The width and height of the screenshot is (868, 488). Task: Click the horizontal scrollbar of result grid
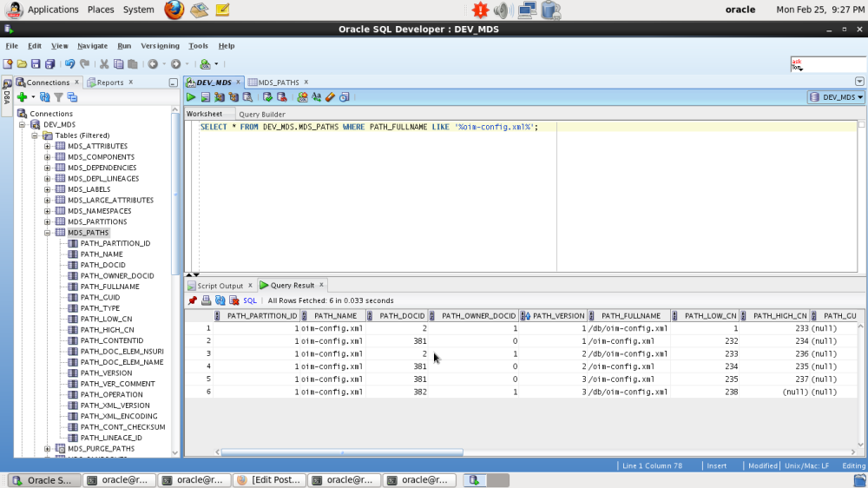click(342, 452)
